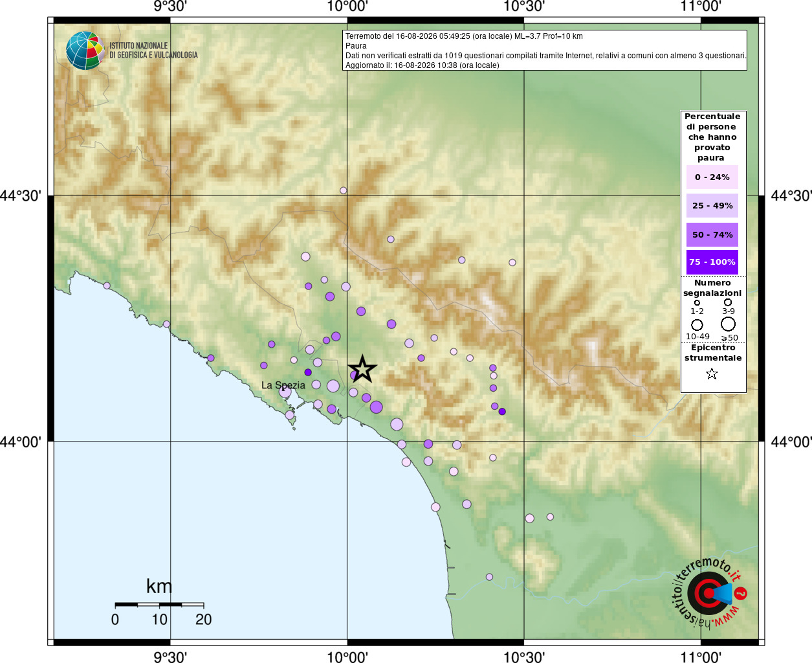Viewport: 812px width, 663px height.
Task: Click the 'km' scale bar label
Action: pyautogui.click(x=159, y=587)
